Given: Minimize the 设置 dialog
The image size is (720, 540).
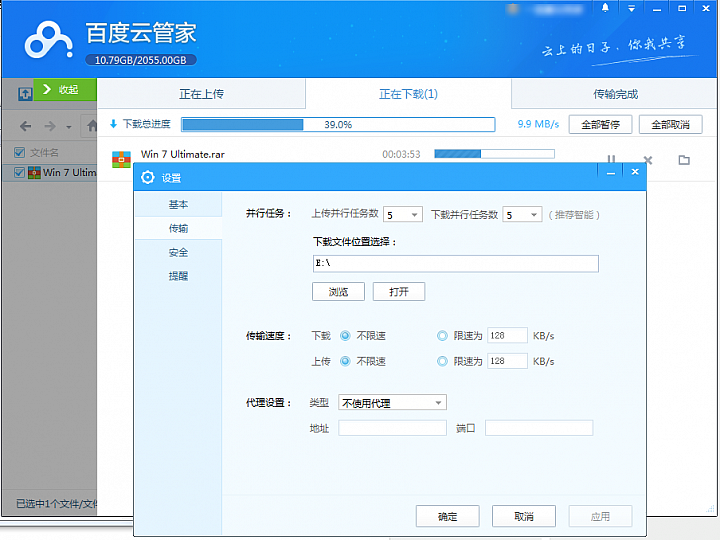Looking at the screenshot, I should click(611, 173).
